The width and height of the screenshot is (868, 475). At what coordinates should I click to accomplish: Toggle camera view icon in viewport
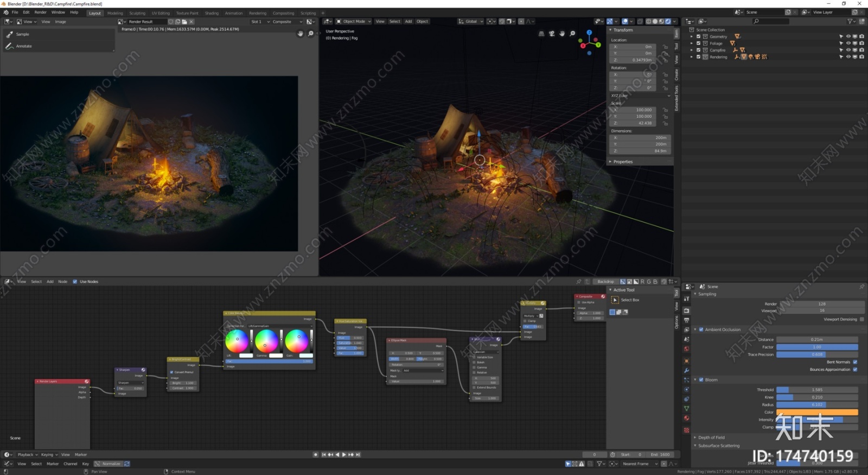click(552, 34)
